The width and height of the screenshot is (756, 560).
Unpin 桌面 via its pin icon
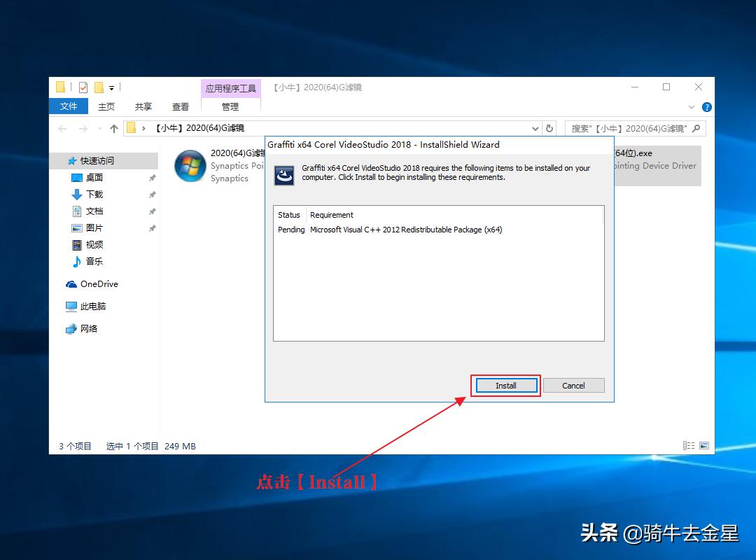pos(153,178)
